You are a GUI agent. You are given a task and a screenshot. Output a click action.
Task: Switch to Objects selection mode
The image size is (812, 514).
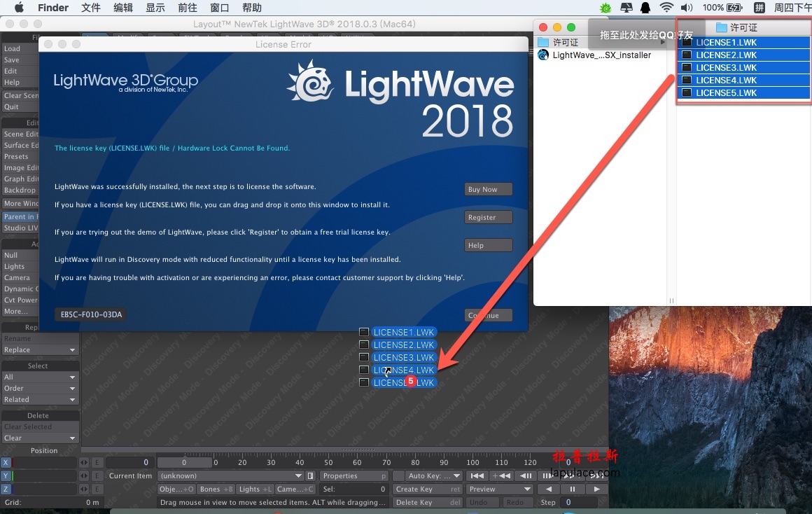pyautogui.click(x=176, y=489)
